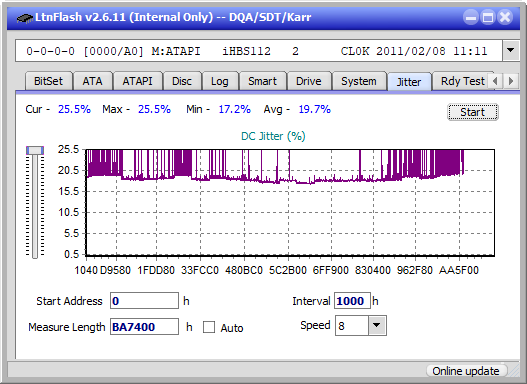Maximize the LtnFlash window
Viewport: 527px width, 384px height.
[488, 17]
